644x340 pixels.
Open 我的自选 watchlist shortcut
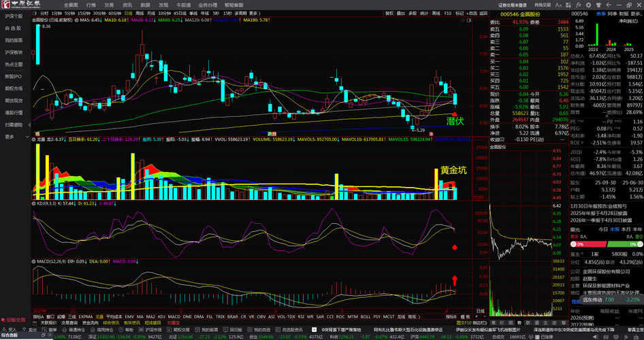click(x=259, y=330)
